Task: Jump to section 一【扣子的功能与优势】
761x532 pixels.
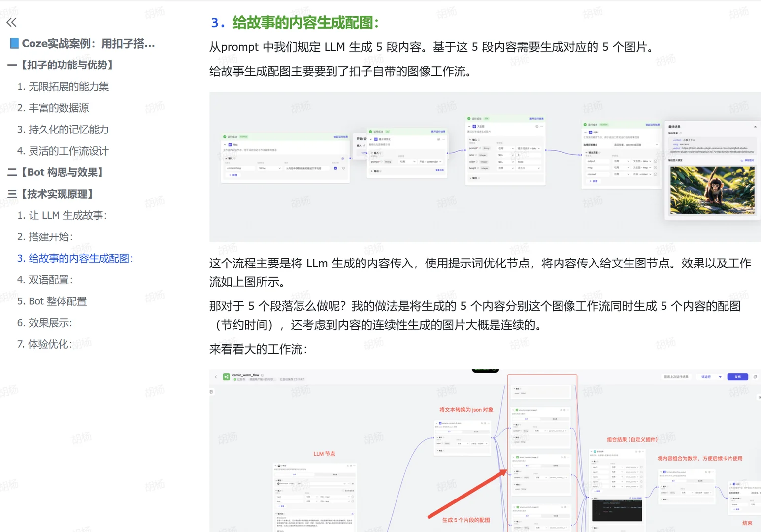Action: (x=62, y=65)
